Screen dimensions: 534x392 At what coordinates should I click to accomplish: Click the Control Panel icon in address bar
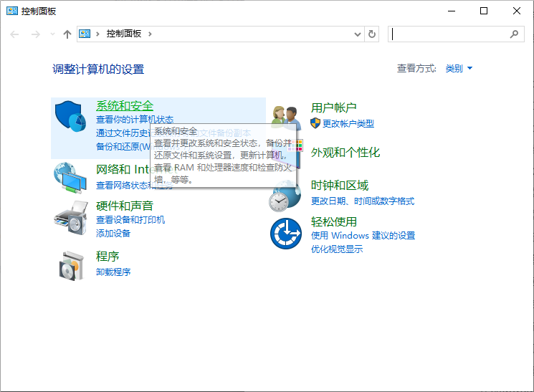(85, 34)
